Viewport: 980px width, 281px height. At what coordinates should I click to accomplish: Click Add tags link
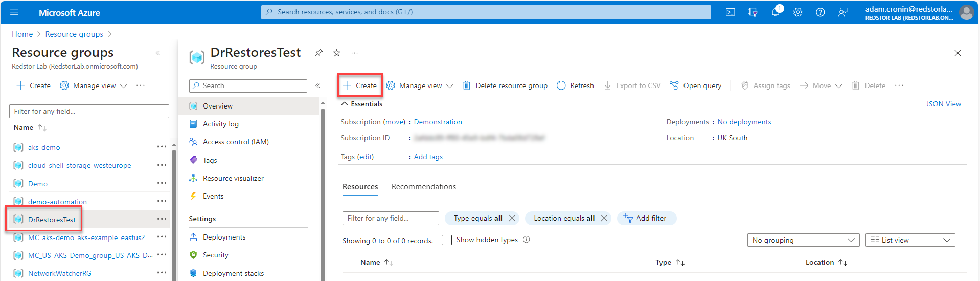click(x=428, y=157)
